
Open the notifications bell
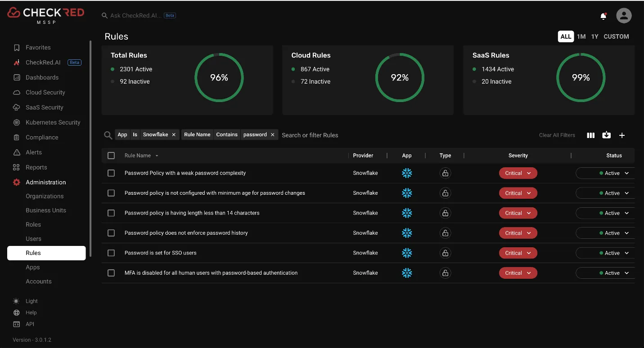tap(603, 16)
